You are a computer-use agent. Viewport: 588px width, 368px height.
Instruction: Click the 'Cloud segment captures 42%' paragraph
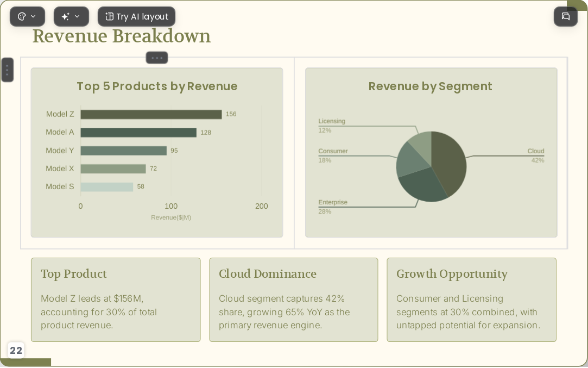284,312
